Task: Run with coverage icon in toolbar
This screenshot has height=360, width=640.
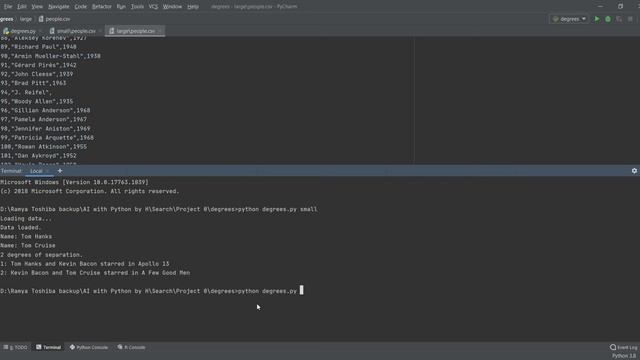Action: point(619,19)
